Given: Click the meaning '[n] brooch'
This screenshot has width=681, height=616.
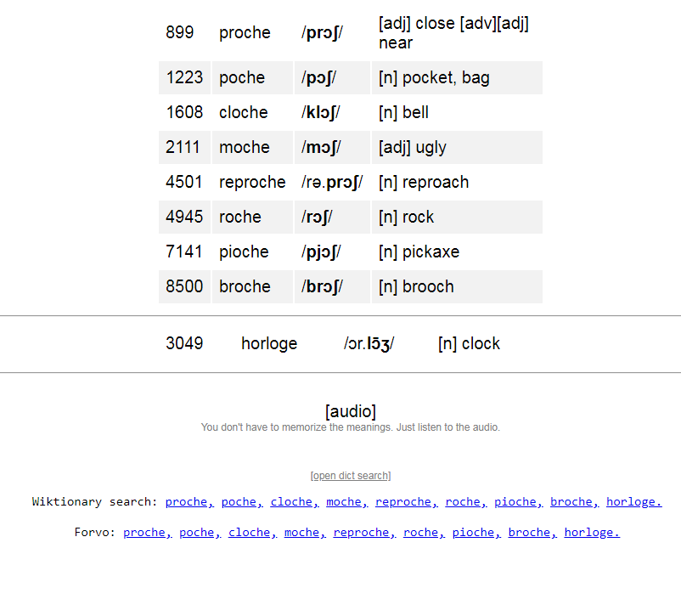Looking at the screenshot, I should tap(416, 286).
